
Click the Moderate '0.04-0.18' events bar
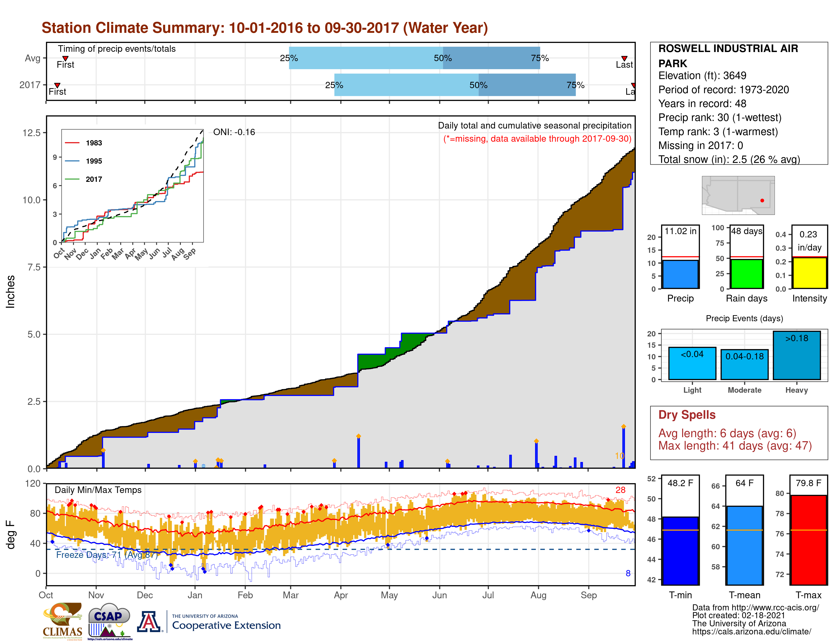coord(745,364)
